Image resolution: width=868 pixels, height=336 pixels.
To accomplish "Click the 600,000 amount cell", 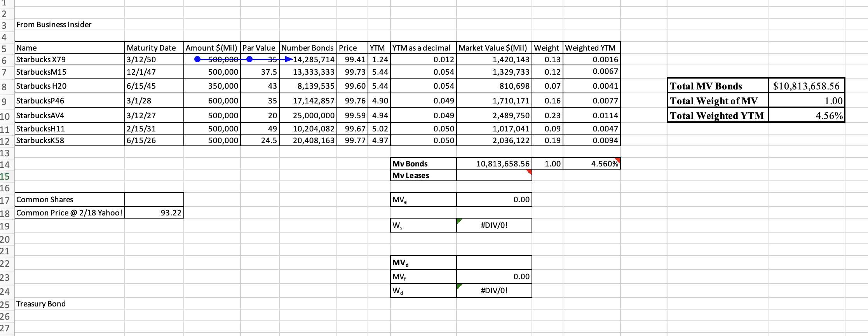I will [x=212, y=101].
